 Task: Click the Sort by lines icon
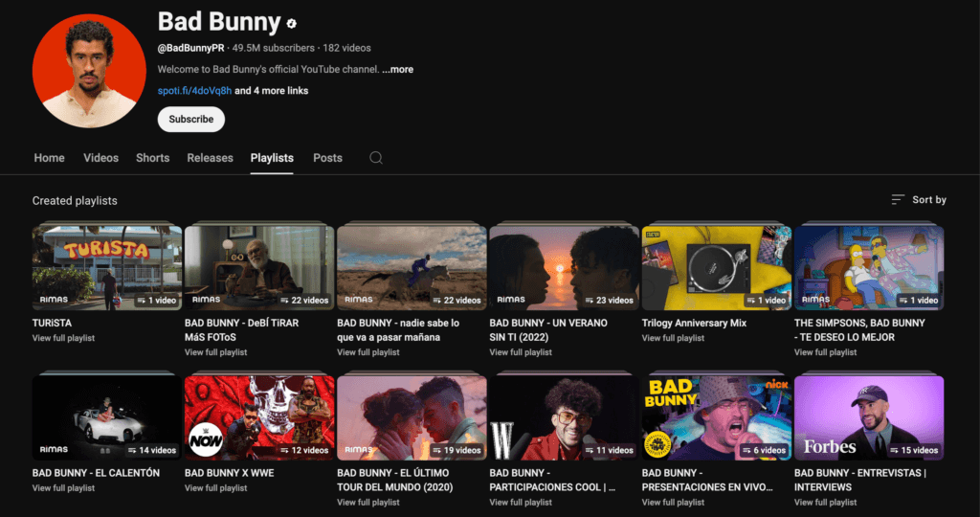pyautogui.click(x=898, y=200)
